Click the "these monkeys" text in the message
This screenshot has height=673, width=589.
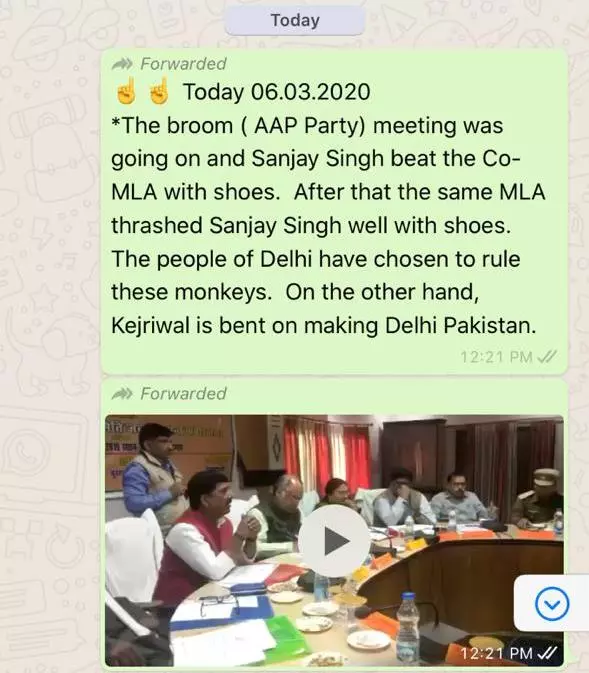point(191,292)
